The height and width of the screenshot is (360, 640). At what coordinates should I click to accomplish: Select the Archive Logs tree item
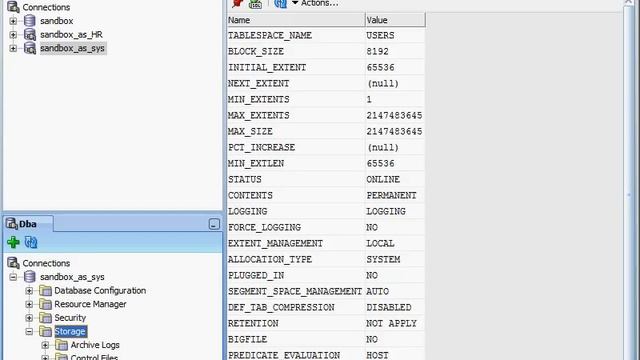pos(95,345)
